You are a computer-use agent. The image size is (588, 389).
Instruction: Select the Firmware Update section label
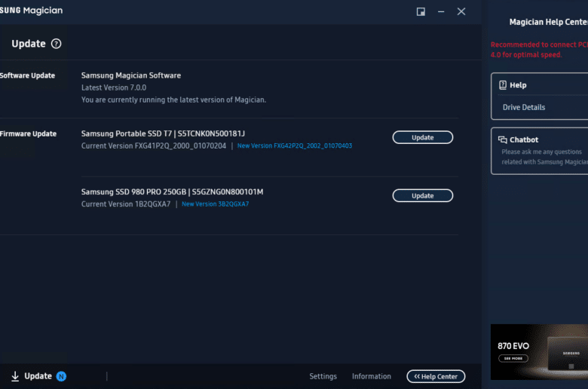coord(28,133)
